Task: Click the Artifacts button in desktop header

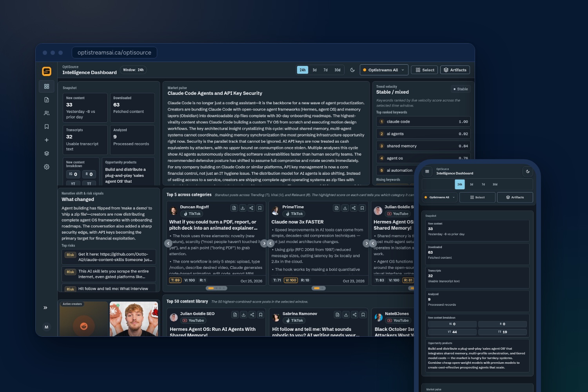Action: coord(455,70)
